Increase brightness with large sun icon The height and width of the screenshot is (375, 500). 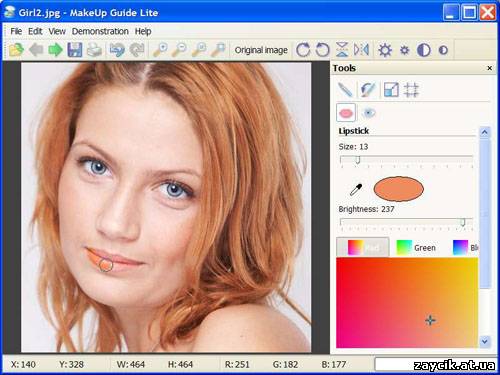(385, 50)
